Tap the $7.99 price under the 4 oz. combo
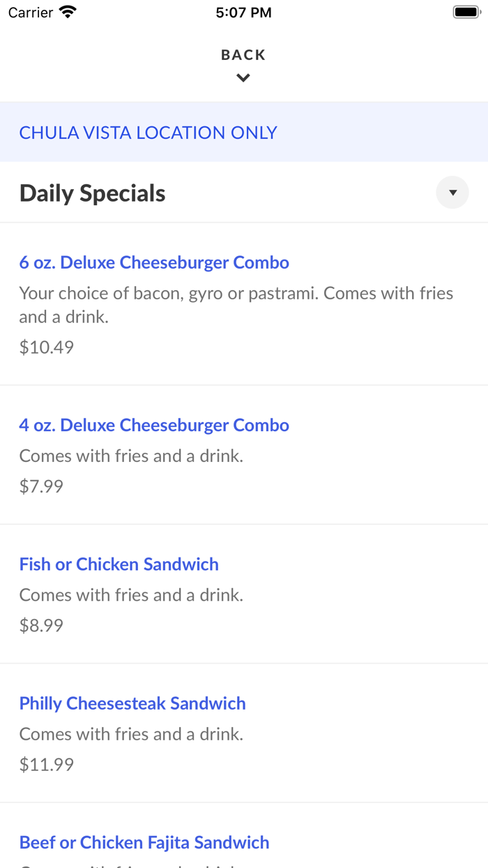 pos(40,486)
